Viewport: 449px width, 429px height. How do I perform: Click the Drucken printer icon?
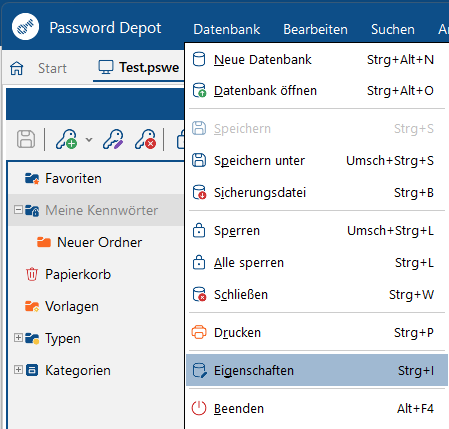199,332
